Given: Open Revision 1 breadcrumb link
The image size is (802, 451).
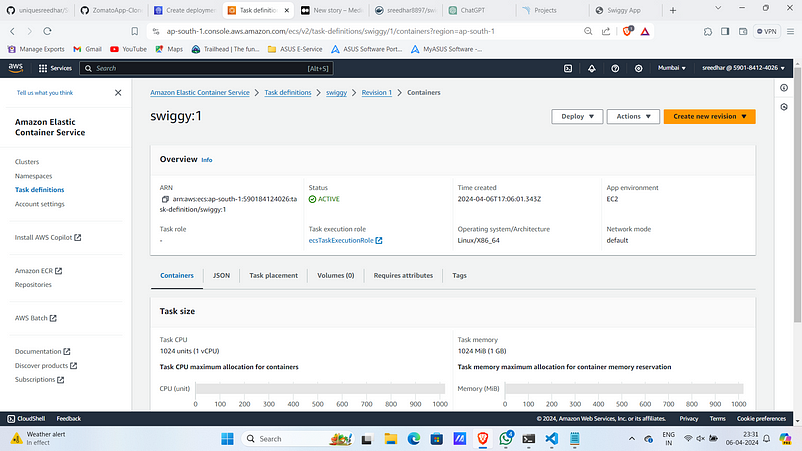Looking at the screenshot, I should [x=376, y=93].
